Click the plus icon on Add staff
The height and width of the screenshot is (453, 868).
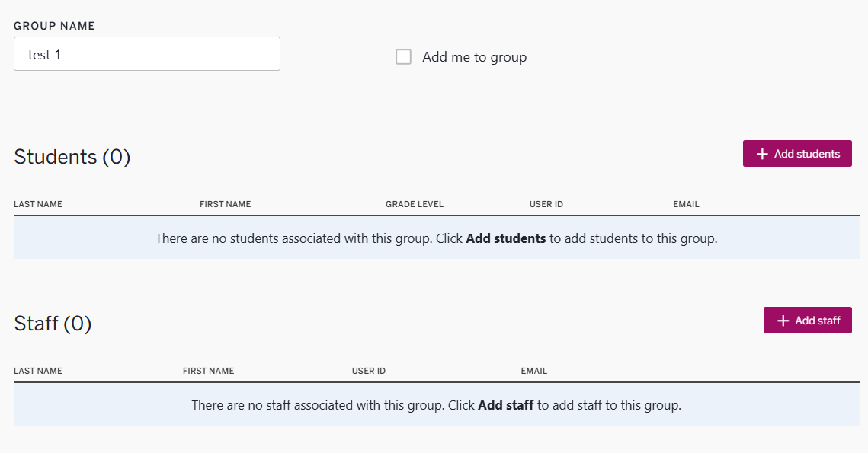tap(783, 321)
